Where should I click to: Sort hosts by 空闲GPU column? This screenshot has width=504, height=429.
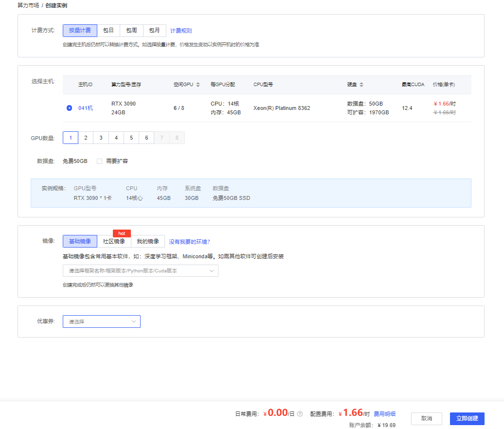(198, 85)
